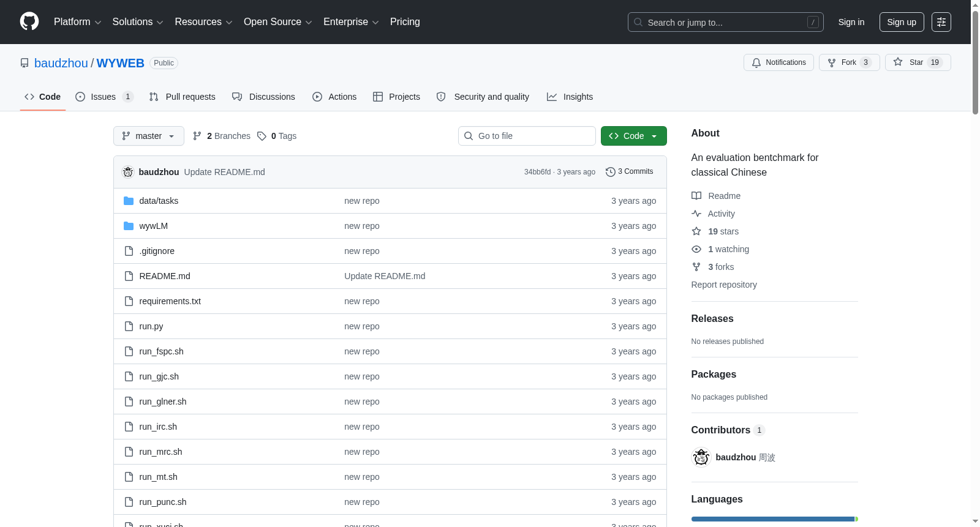Click the watching eye icon
980x527 pixels.
pos(696,249)
